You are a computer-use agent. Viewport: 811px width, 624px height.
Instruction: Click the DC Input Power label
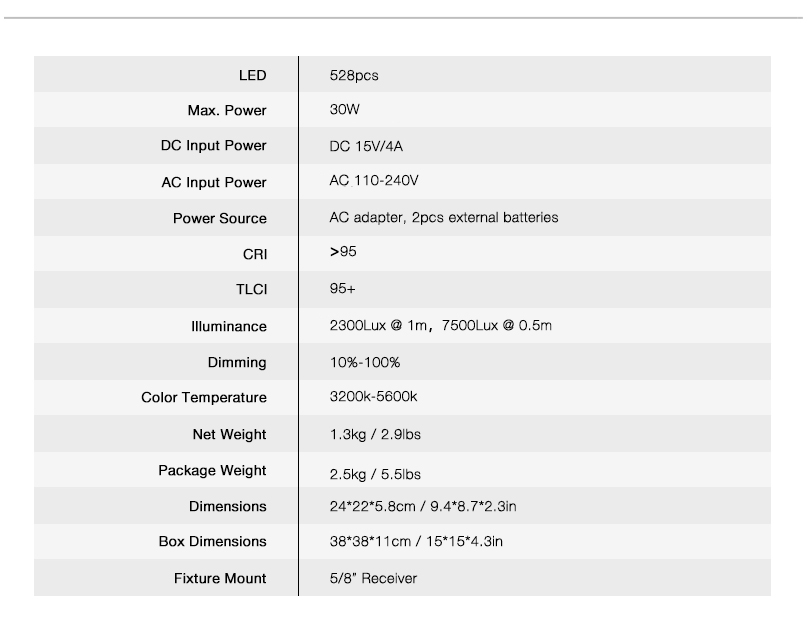pos(214,146)
